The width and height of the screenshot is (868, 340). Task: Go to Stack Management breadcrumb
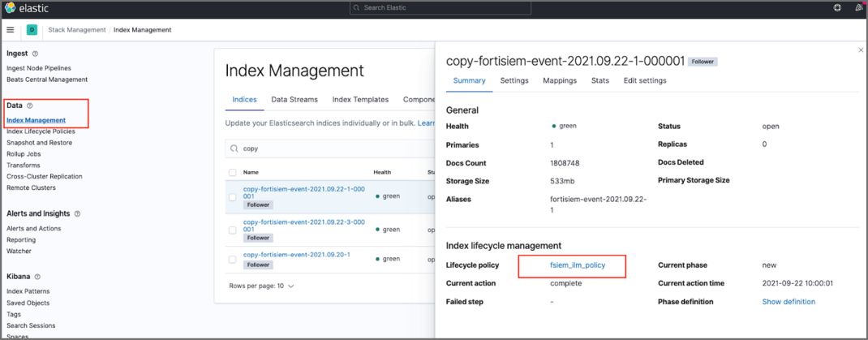tap(77, 30)
